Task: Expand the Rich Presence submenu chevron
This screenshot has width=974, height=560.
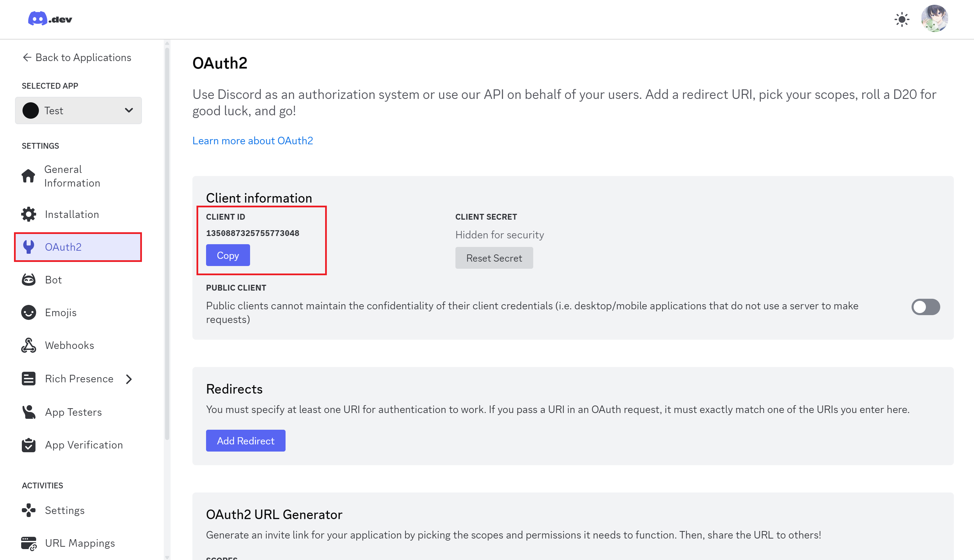Action: click(129, 379)
